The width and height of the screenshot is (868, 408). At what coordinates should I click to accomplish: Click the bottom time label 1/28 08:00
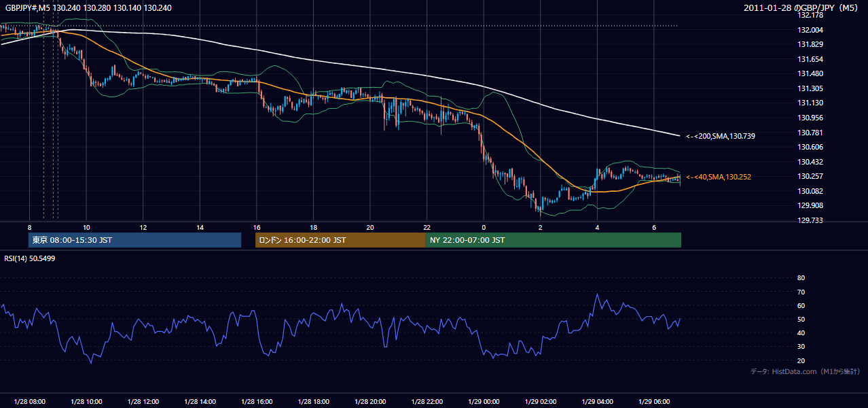[29, 402]
